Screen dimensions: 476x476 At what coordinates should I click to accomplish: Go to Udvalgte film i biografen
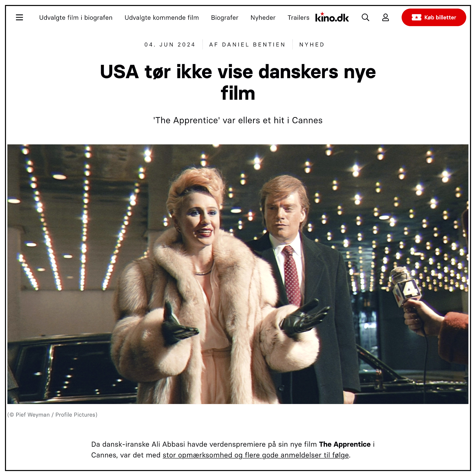click(x=76, y=18)
